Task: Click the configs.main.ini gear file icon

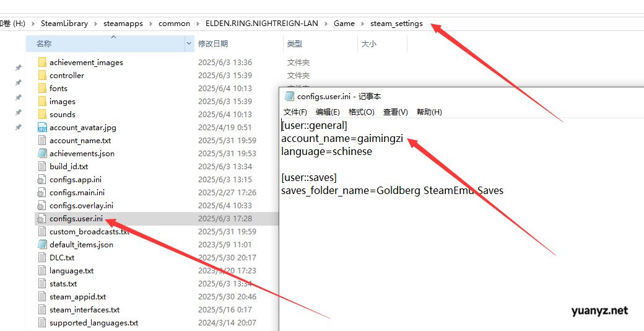Action: (41, 192)
